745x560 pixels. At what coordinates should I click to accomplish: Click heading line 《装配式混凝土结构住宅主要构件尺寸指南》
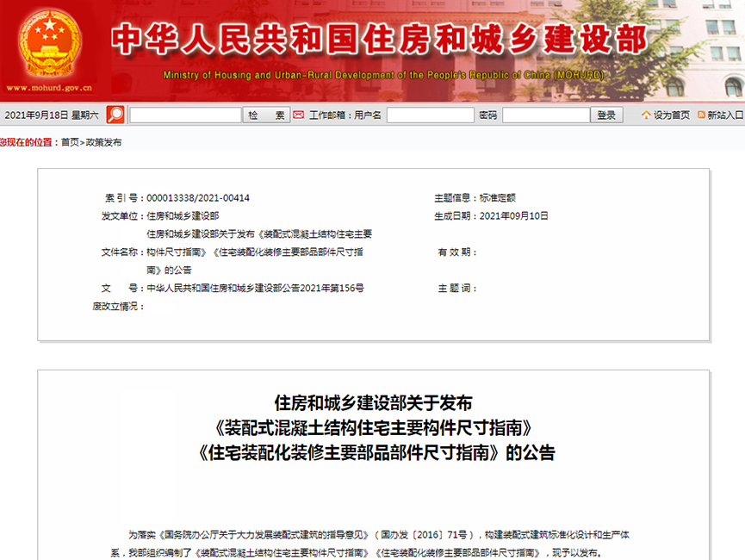click(374, 428)
